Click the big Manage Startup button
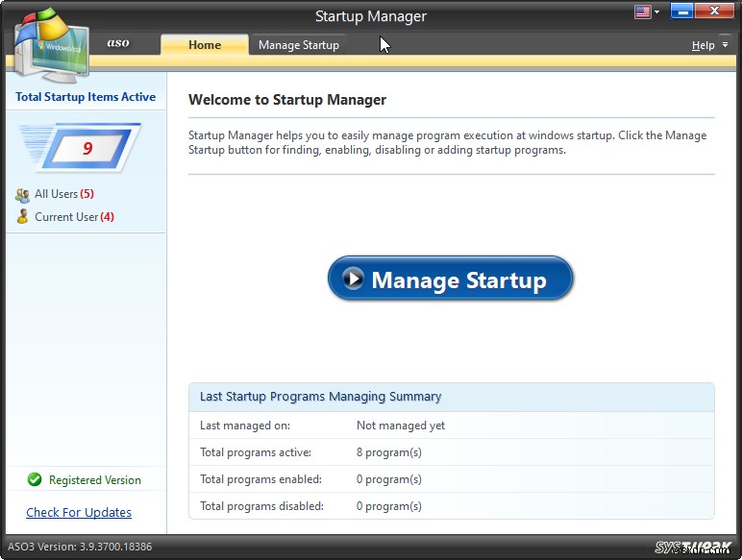The width and height of the screenshot is (742, 560). [450, 279]
